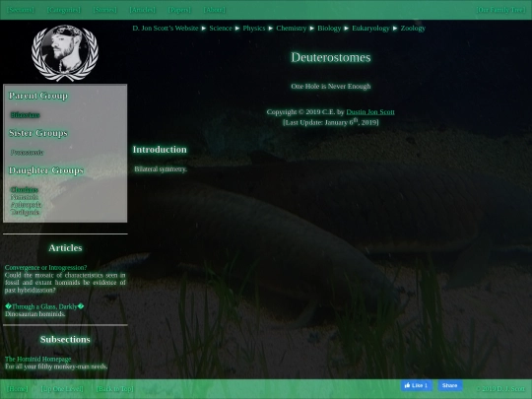Click 'For all your filthy monkey-man needs.' text
The image size is (532, 399).
click(56, 366)
